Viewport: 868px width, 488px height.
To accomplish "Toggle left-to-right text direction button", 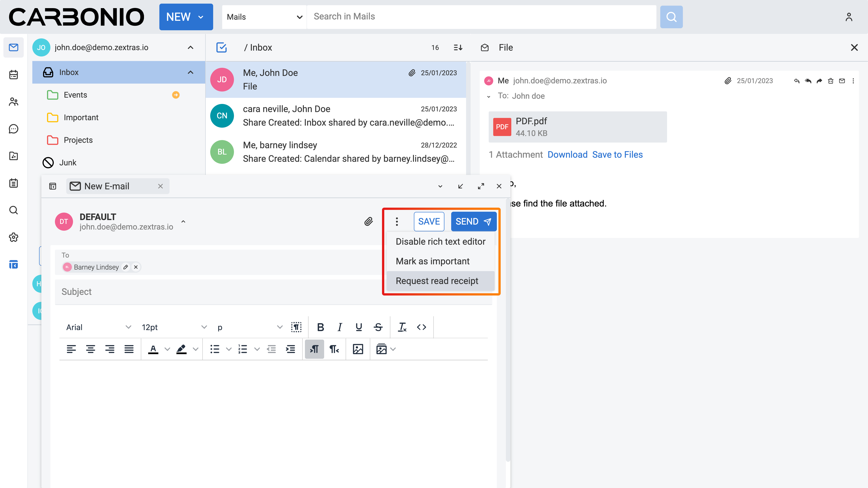I will pos(314,349).
